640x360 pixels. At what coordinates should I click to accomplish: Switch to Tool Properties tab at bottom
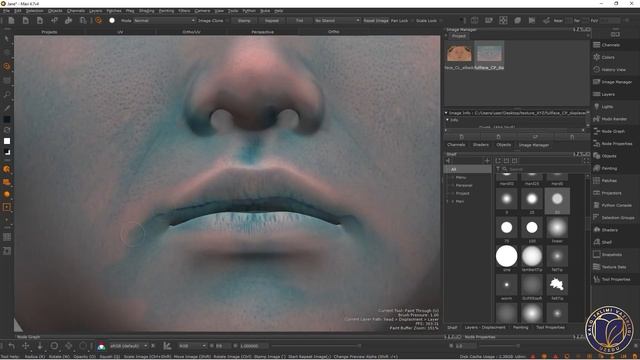click(550, 327)
